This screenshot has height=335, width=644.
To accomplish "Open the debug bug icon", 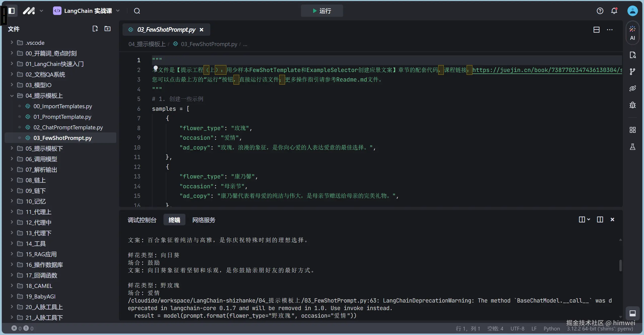I will pos(632,105).
